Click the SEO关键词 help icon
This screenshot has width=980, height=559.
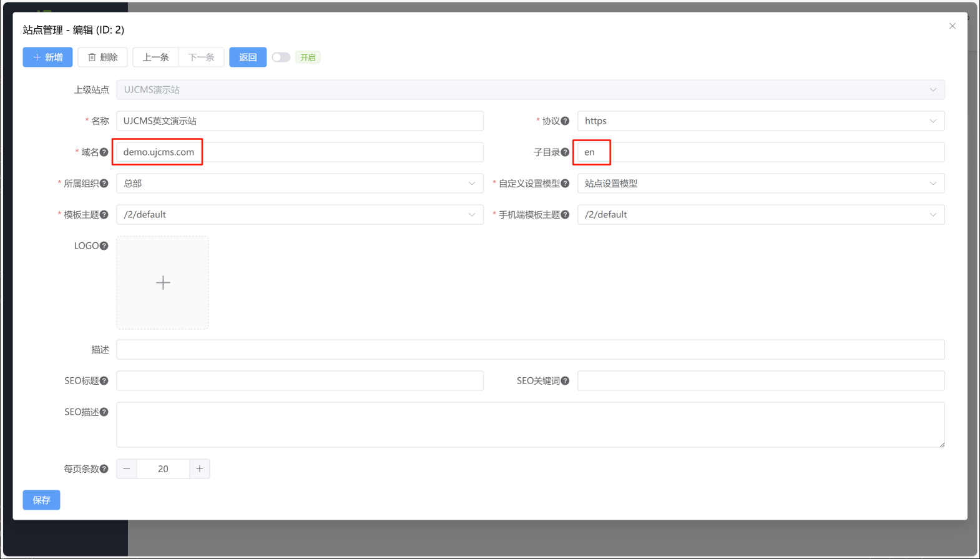click(565, 381)
